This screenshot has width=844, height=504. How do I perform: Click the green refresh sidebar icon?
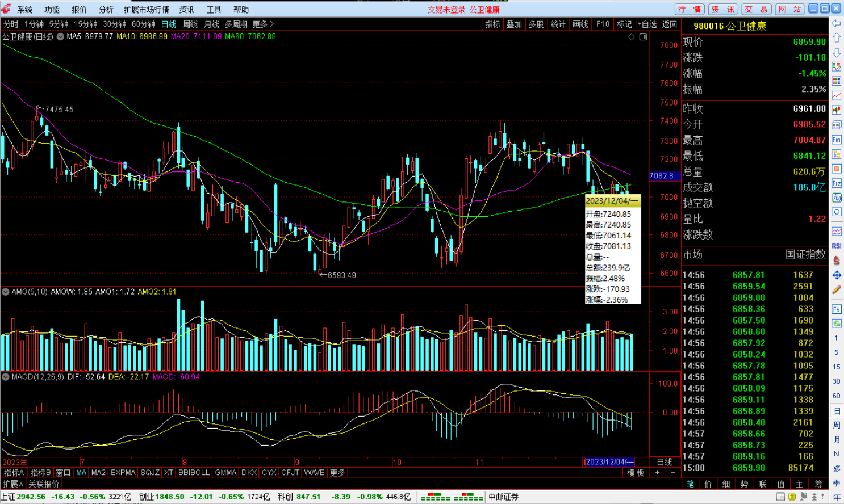coord(837,324)
